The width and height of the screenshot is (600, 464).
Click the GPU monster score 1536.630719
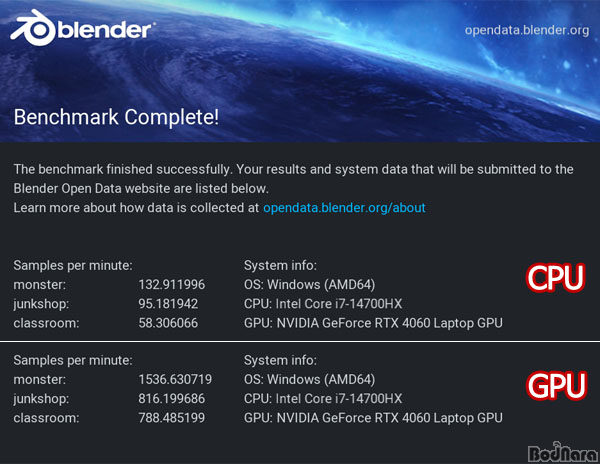pos(175,379)
